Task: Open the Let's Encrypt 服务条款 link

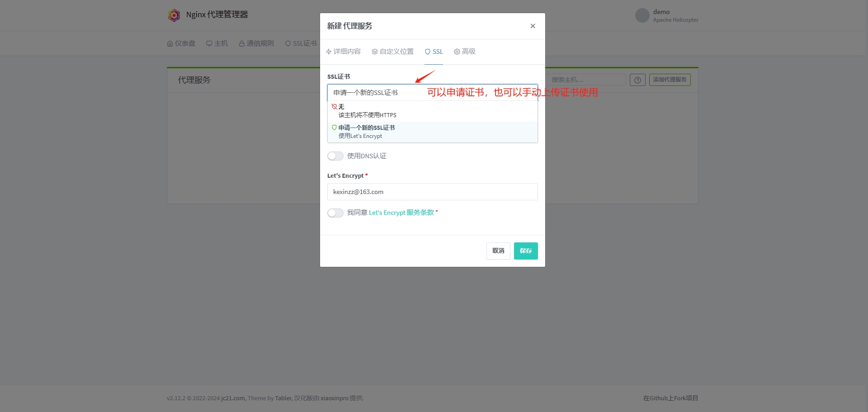Action: pyautogui.click(x=401, y=213)
